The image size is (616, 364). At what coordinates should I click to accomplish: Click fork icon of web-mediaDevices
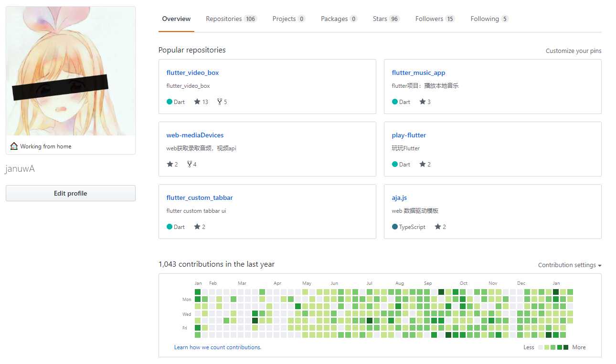[x=190, y=164]
